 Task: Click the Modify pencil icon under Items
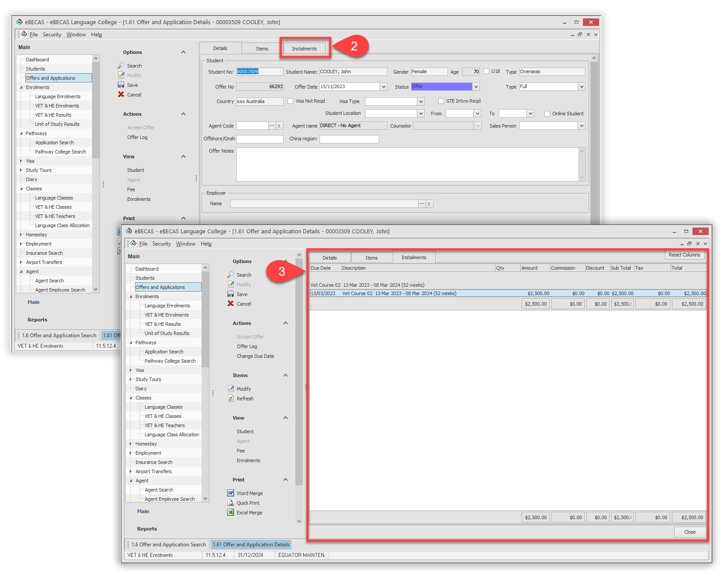(x=231, y=389)
